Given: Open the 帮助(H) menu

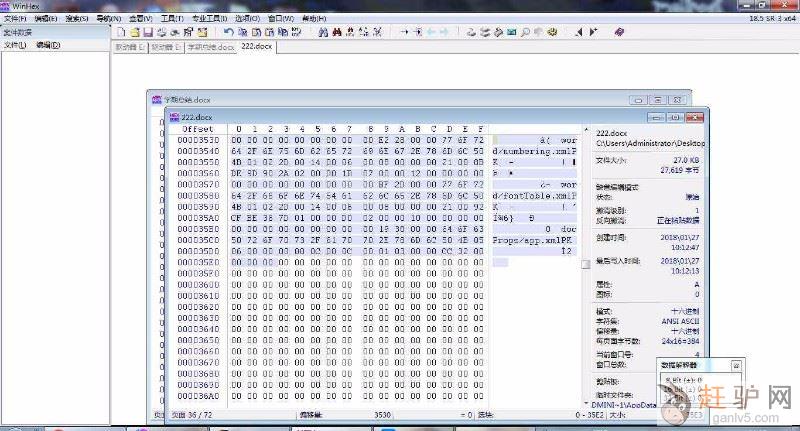Looking at the screenshot, I should [313, 19].
